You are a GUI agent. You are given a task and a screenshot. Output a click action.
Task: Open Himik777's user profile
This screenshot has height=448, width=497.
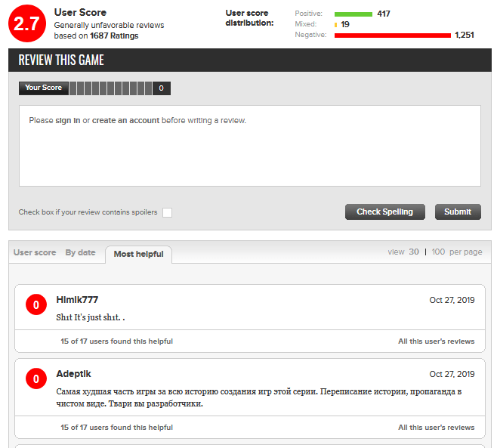pos(77,300)
